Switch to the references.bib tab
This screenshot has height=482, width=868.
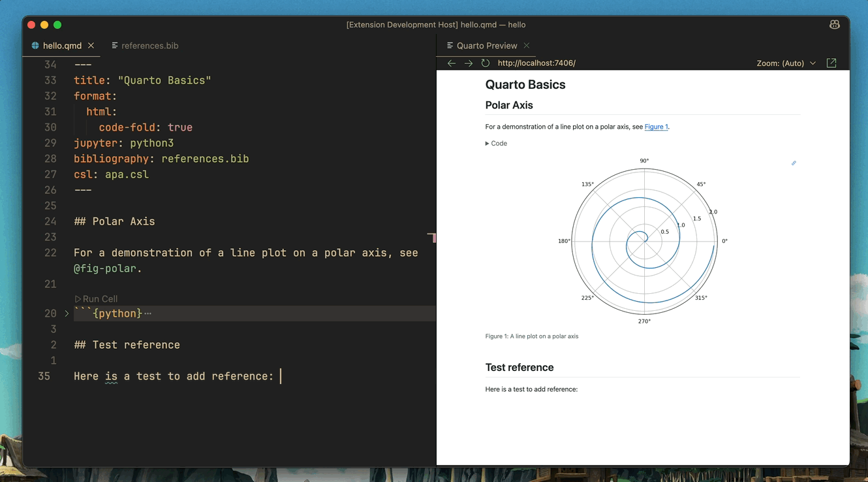144,46
